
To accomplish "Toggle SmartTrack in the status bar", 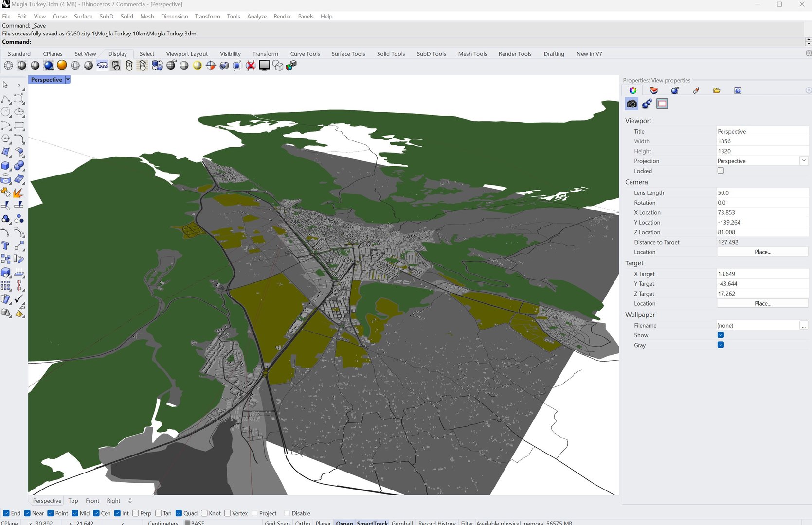I will click(372, 523).
